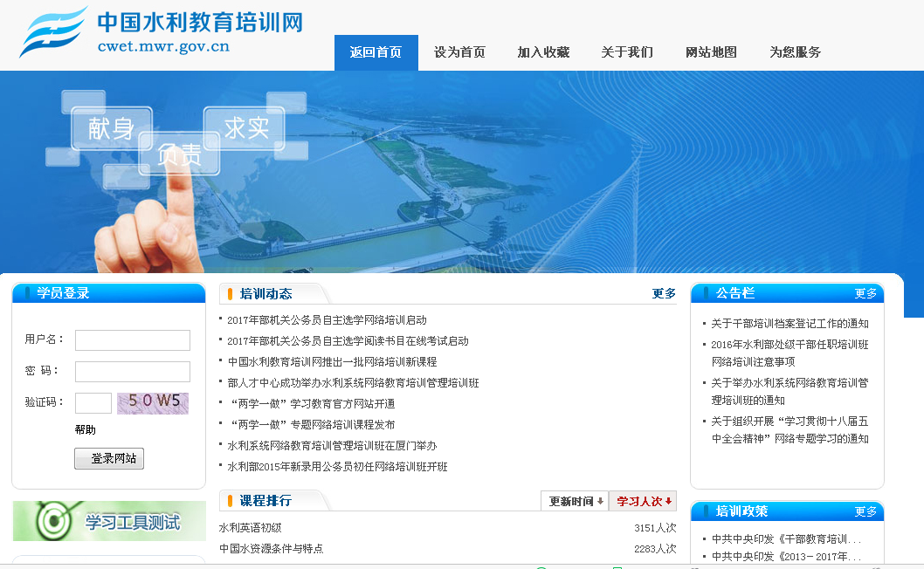The height and width of the screenshot is (569, 924).
Task: Expand 更多 in 公告栏 panel
Action: point(865,293)
